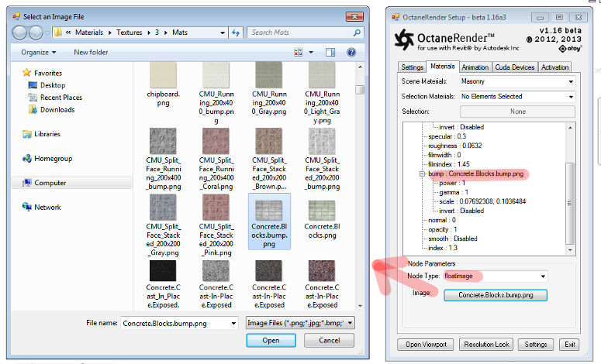Click the Forward navigation arrow in file dialog
Screen dimensions: 601x364
[x=36, y=33]
